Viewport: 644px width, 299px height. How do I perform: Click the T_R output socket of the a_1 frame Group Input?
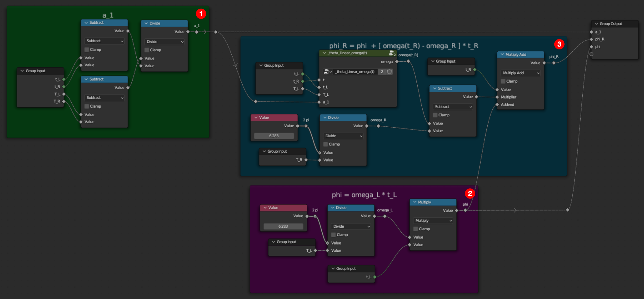pyautogui.click(x=64, y=101)
